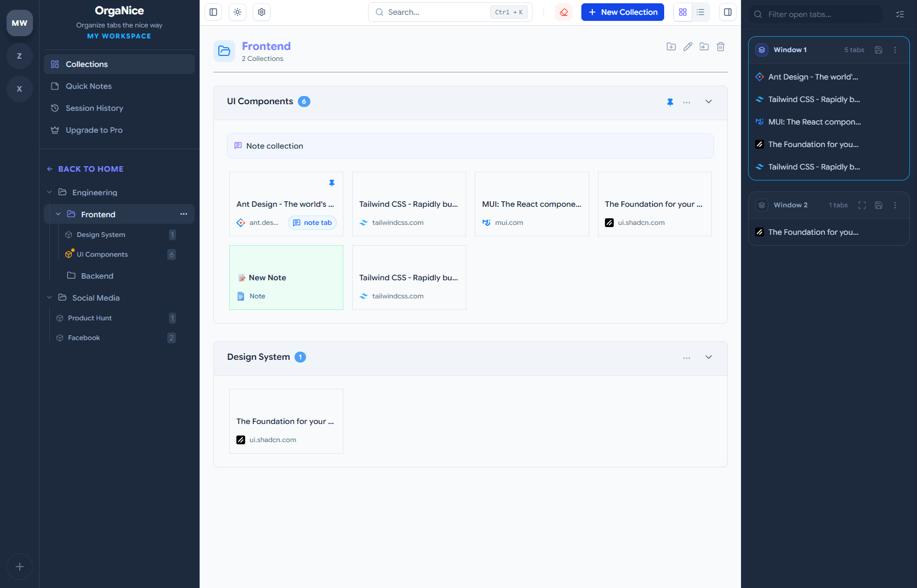Click the New Collection button
This screenshot has width=917, height=588.
tap(622, 12)
